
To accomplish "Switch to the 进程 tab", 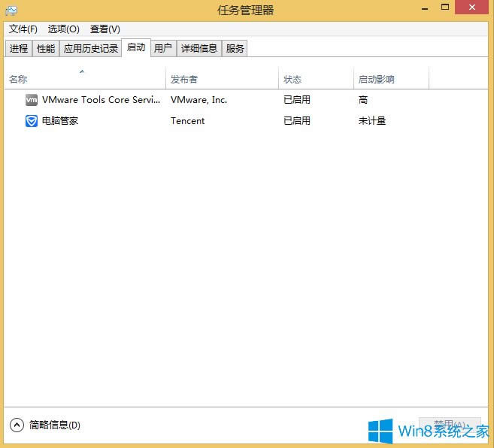I will point(19,49).
